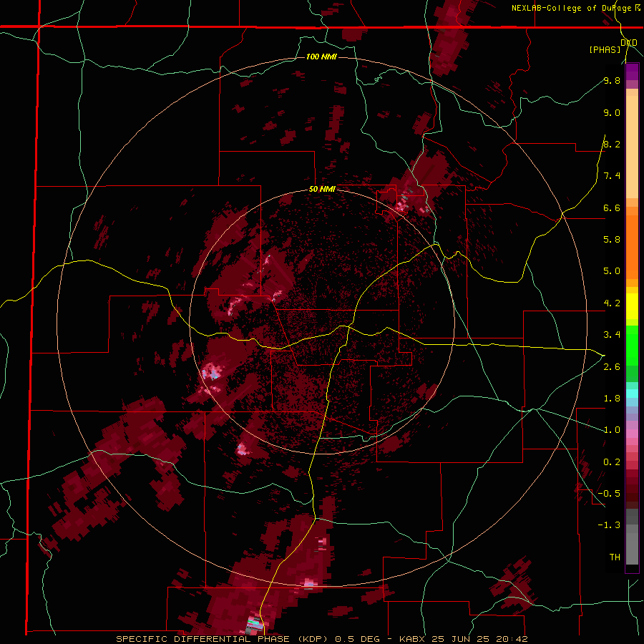Viewport: 644px width, 644px height.
Task: Click the 3.4 legend value
Action: click(x=612, y=335)
